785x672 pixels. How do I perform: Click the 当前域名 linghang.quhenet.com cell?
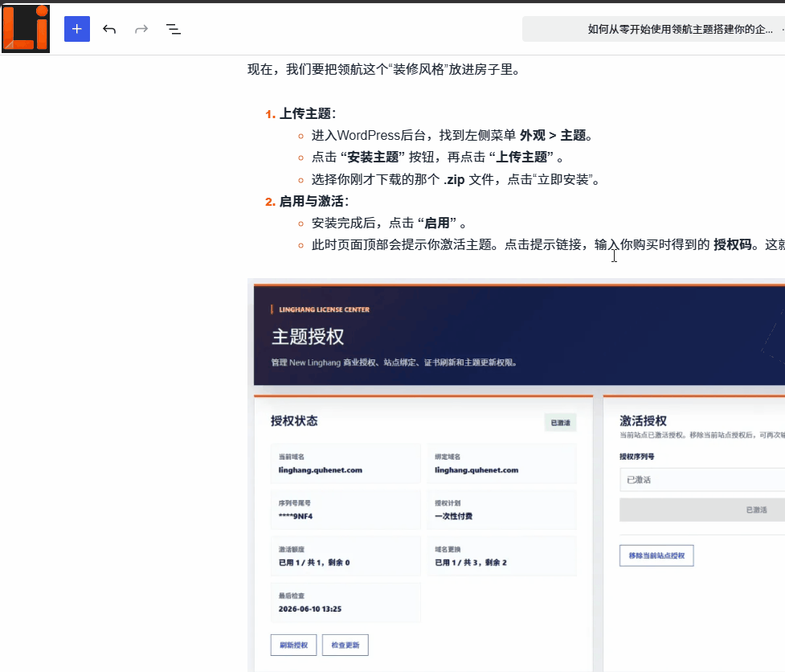pyautogui.click(x=345, y=464)
